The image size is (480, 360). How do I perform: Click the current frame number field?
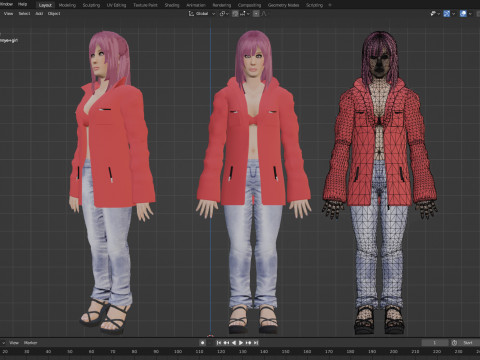click(x=435, y=343)
